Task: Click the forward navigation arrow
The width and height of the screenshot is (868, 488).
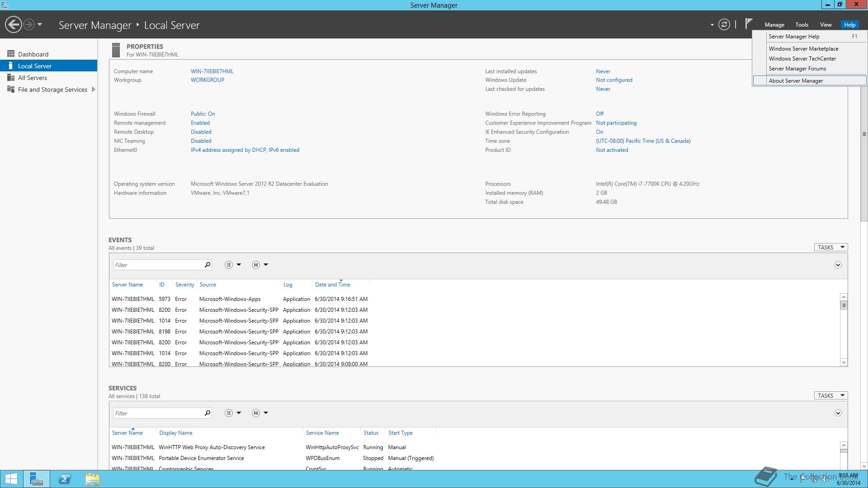Action: [29, 24]
